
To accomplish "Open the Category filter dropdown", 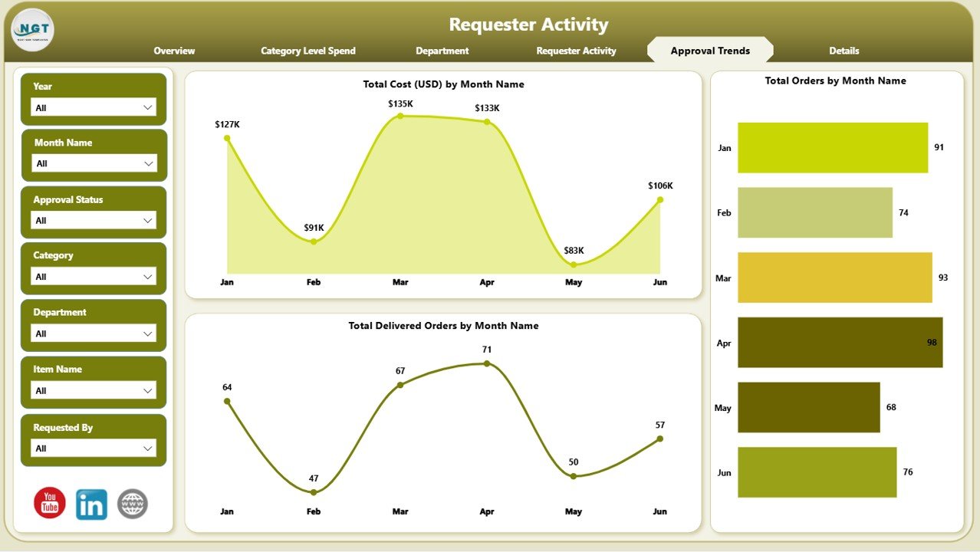I will point(94,277).
